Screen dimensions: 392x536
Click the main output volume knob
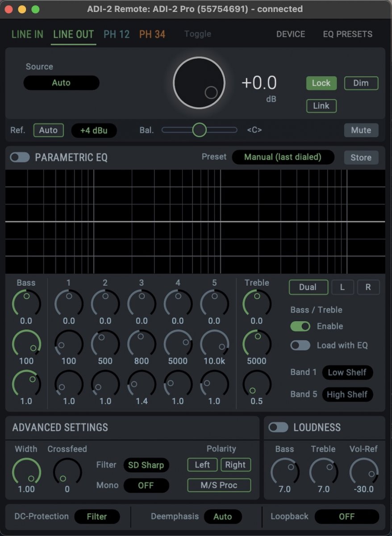[199, 83]
